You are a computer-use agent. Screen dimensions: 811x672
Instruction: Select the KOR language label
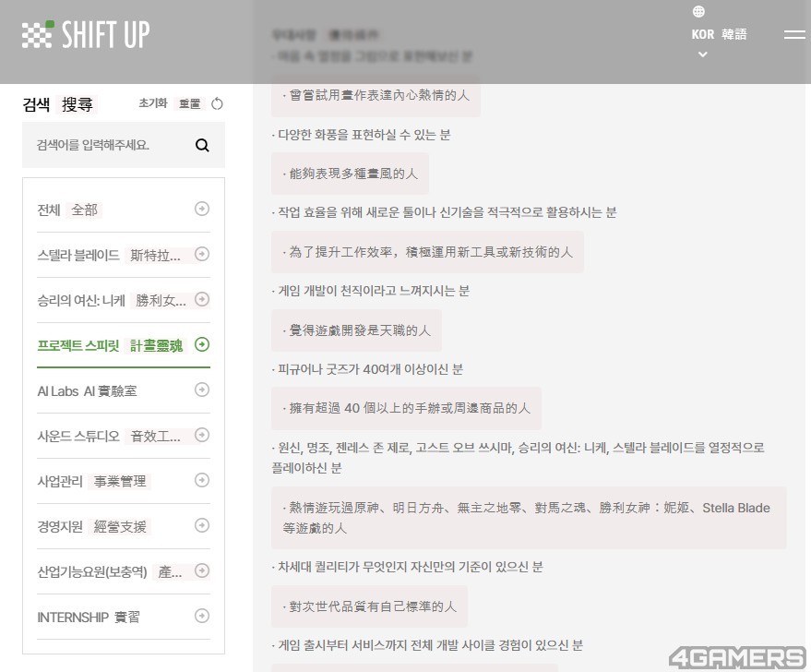(x=702, y=34)
